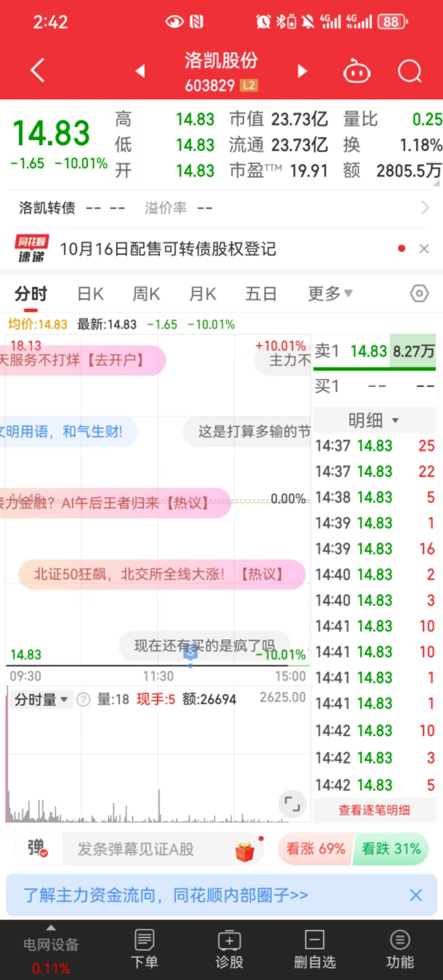443x980 pixels.
Task: Open chart settings hexagon gear icon
Action: pyautogui.click(x=419, y=294)
